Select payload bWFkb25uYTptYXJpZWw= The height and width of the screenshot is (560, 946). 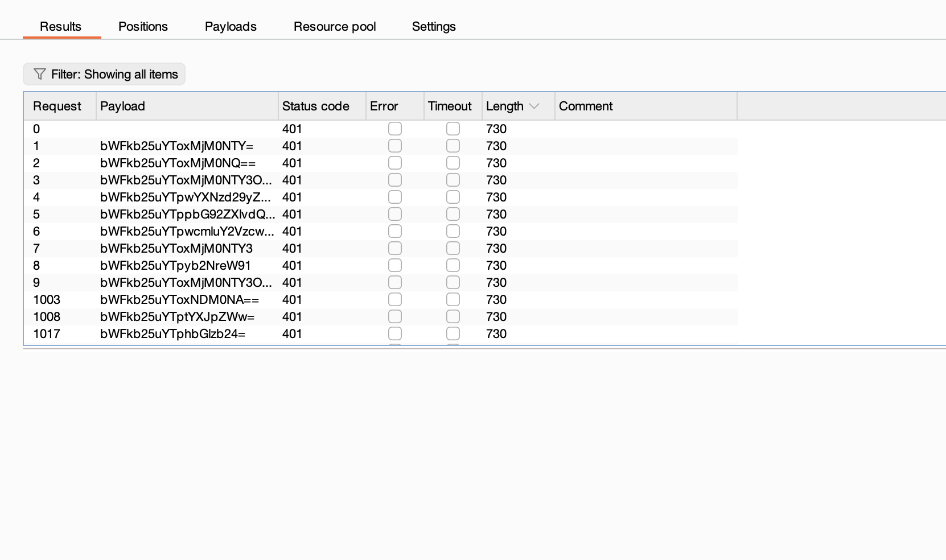[x=178, y=317]
